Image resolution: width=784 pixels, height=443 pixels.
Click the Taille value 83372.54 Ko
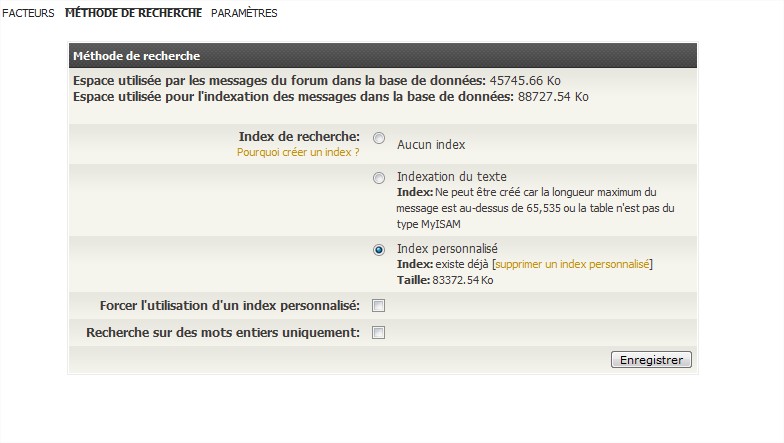tap(462, 280)
